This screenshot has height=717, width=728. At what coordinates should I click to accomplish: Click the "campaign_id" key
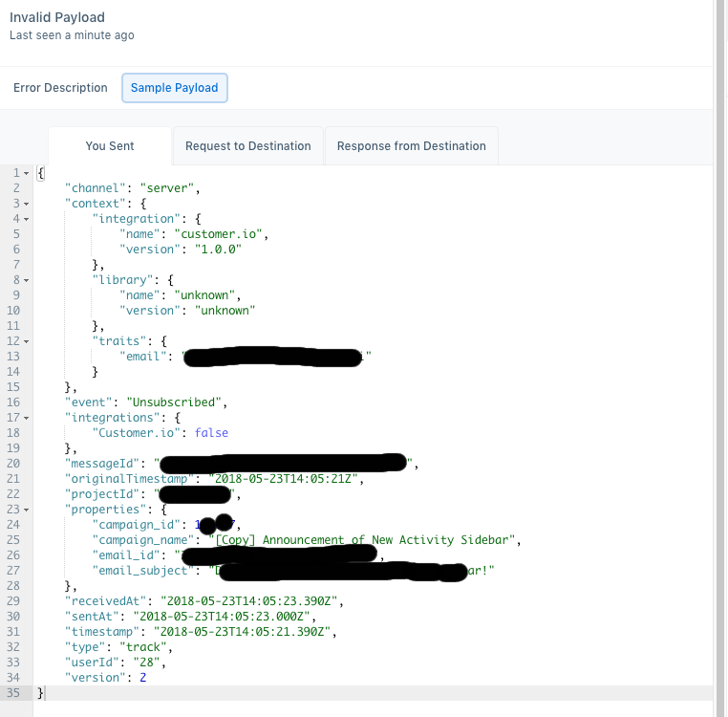137,525
